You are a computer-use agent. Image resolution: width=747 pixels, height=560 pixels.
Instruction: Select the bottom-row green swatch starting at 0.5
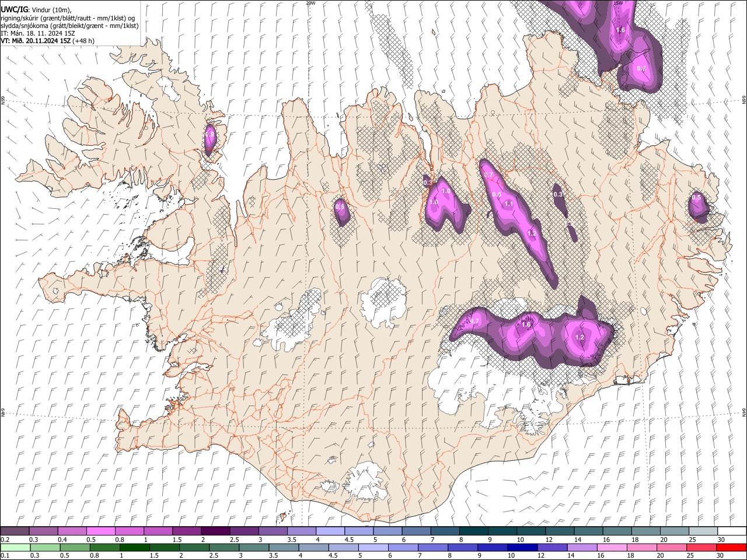pyautogui.click(x=75, y=547)
